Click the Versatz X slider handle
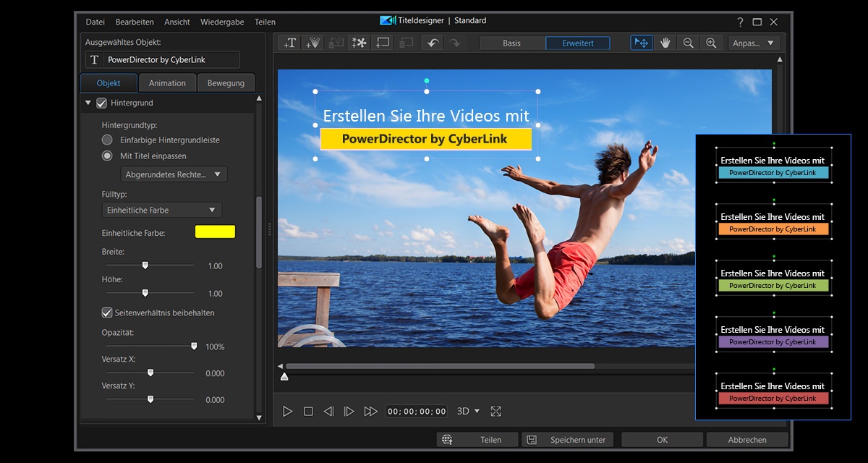This screenshot has height=463, width=868. (x=150, y=373)
